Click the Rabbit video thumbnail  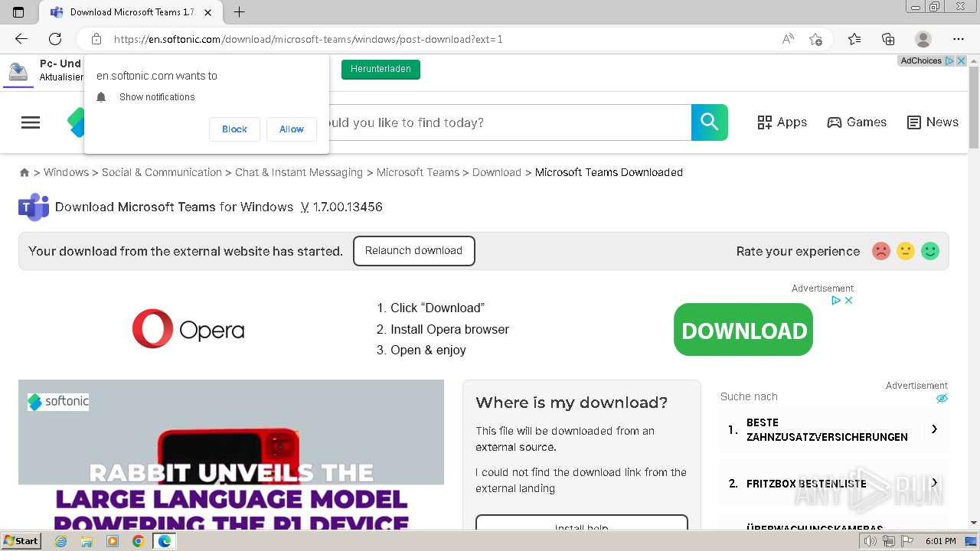[231, 454]
